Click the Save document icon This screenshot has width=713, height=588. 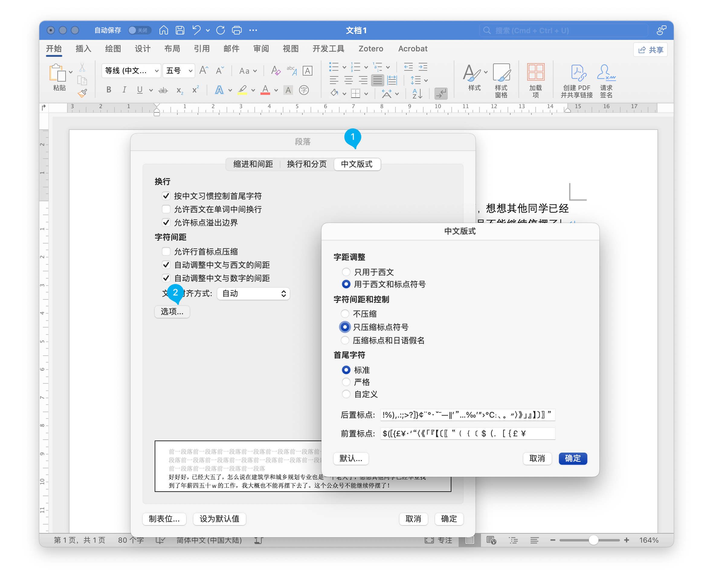click(180, 31)
